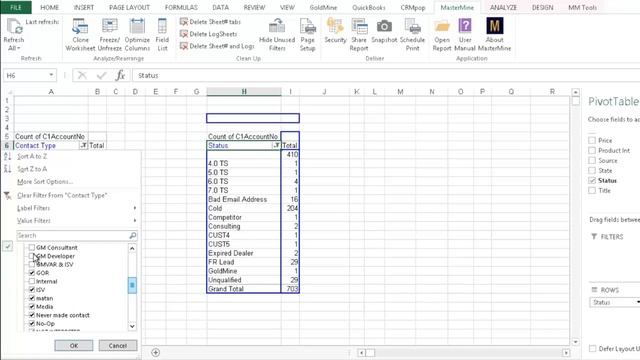Cancel formula entry X icon
The width and height of the screenshot is (640, 360).
[82, 76]
